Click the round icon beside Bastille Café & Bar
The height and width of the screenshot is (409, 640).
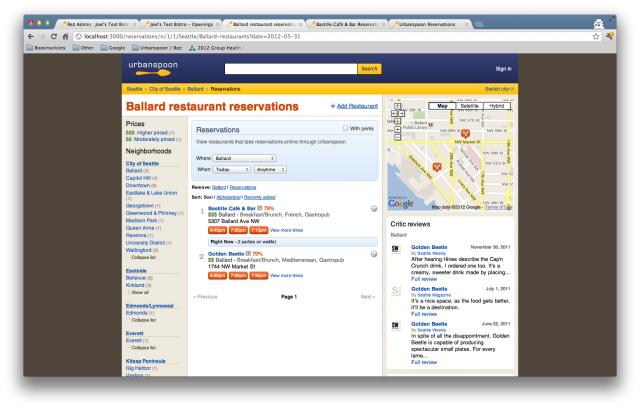pyautogui.click(x=373, y=209)
